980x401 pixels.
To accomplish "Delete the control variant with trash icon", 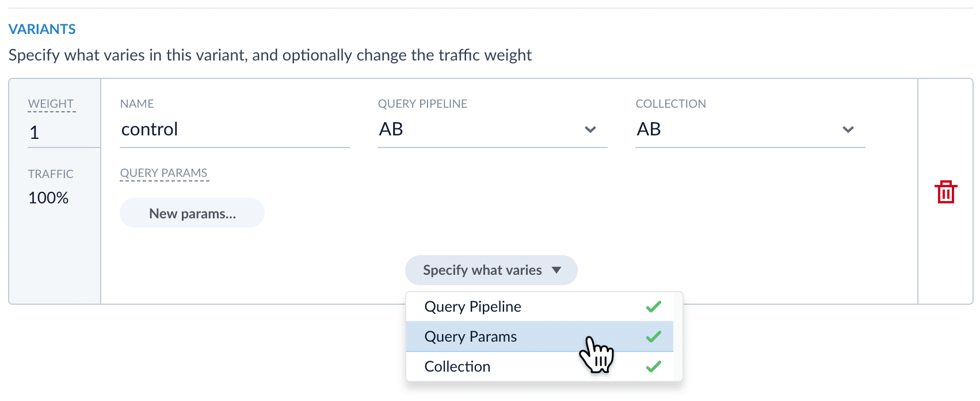I will (945, 192).
